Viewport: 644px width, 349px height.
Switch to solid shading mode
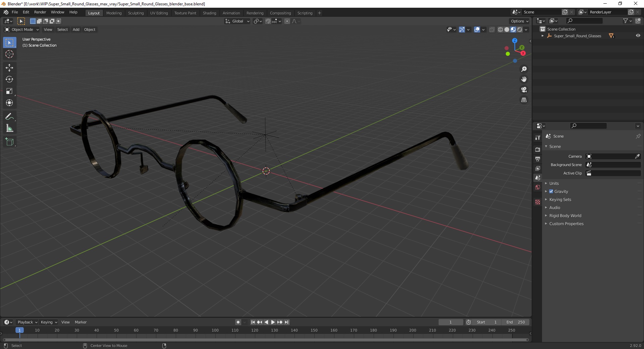pos(507,30)
